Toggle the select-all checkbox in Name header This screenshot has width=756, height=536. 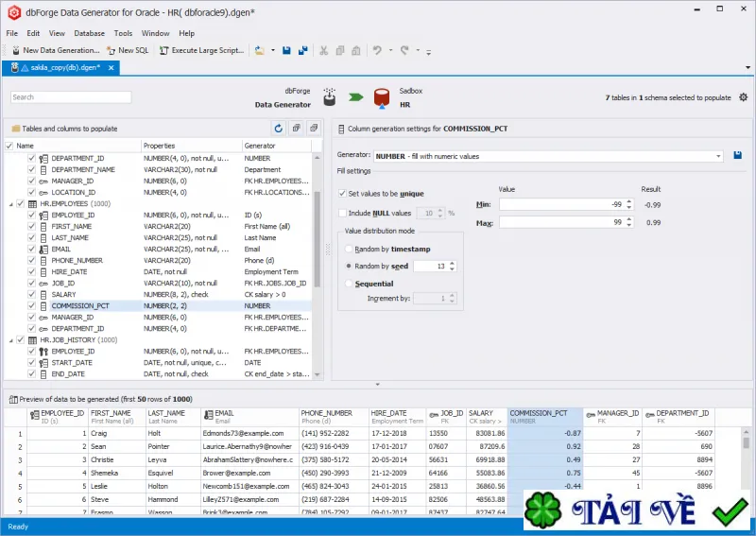[9, 146]
